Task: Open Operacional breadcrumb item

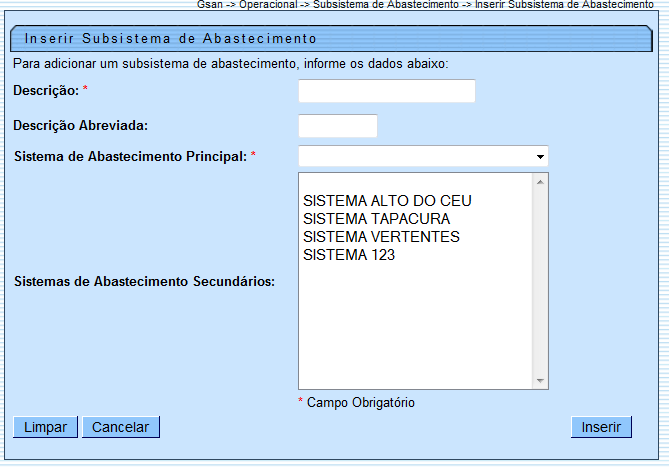Action: (x=269, y=5)
